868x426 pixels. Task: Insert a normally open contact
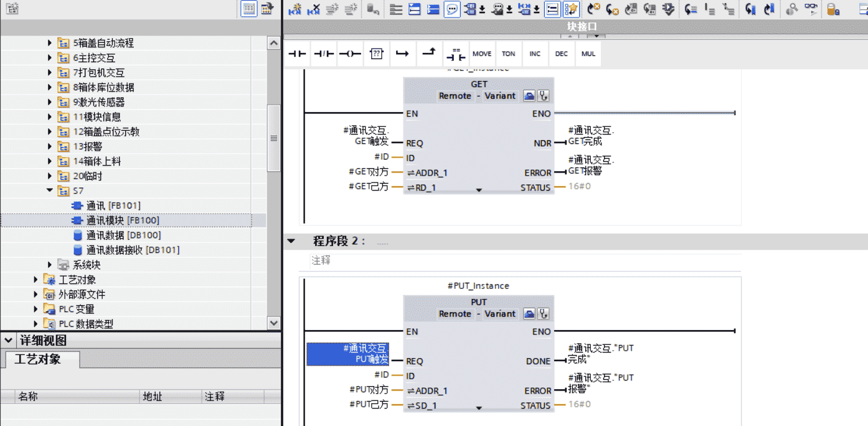298,54
